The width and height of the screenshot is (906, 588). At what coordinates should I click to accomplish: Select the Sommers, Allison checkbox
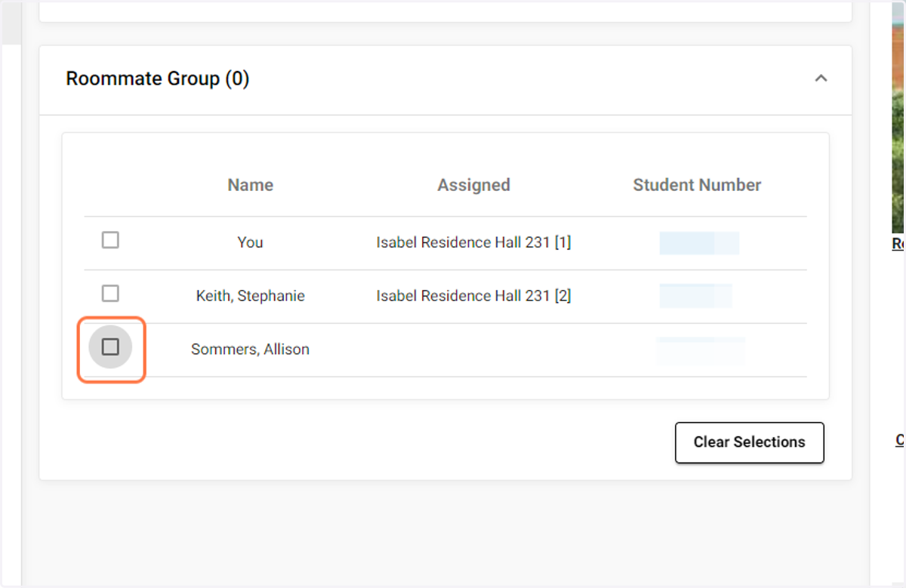coord(110,347)
